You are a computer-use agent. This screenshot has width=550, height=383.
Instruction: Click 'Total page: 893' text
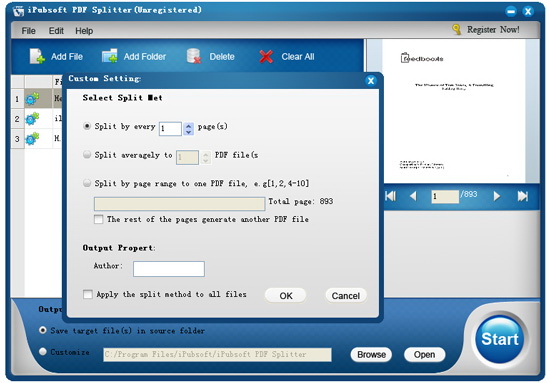click(x=301, y=201)
